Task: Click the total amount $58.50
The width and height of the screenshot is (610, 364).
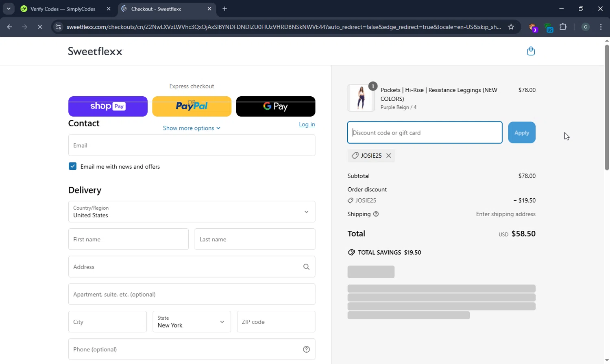Action: click(523, 234)
